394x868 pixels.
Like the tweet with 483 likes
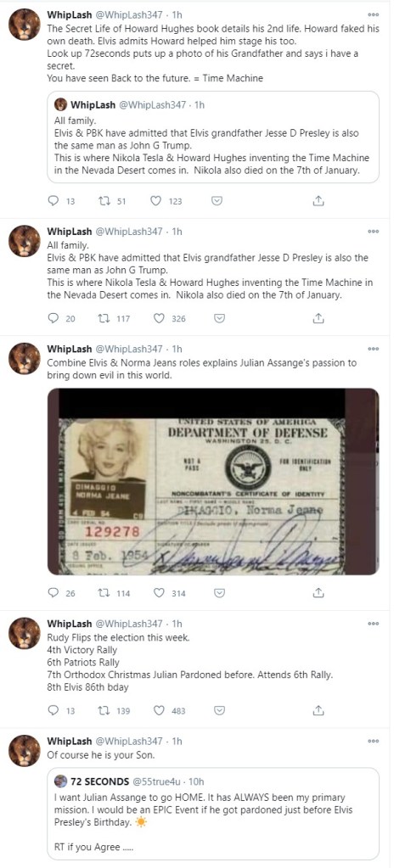[x=159, y=710]
